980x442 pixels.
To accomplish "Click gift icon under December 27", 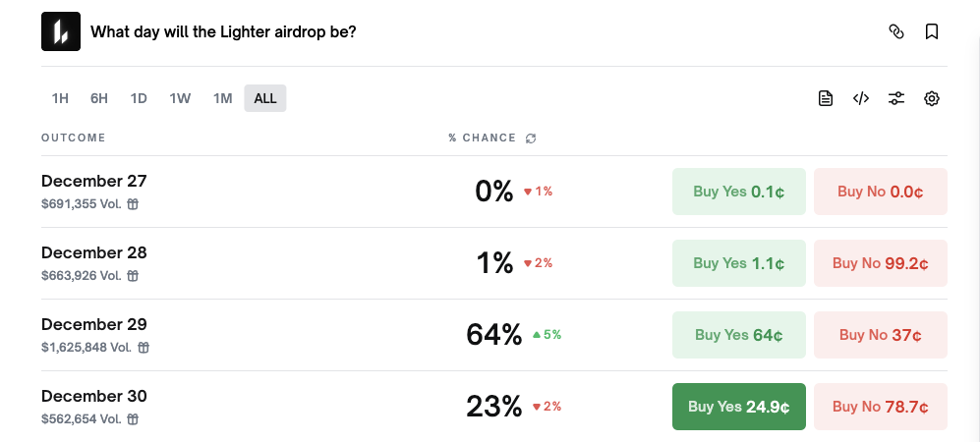I will pyautogui.click(x=133, y=203).
